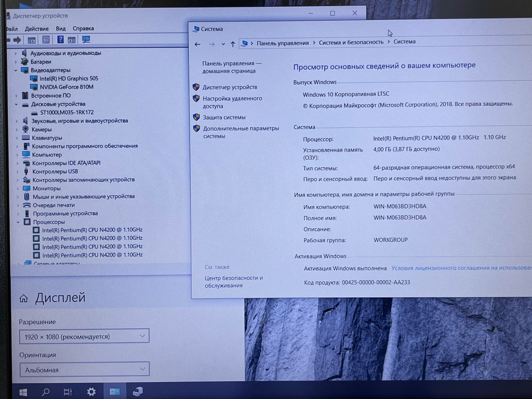
Task: Select NVIDIA GeForce 810M adapter
Action: tap(66, 87)
